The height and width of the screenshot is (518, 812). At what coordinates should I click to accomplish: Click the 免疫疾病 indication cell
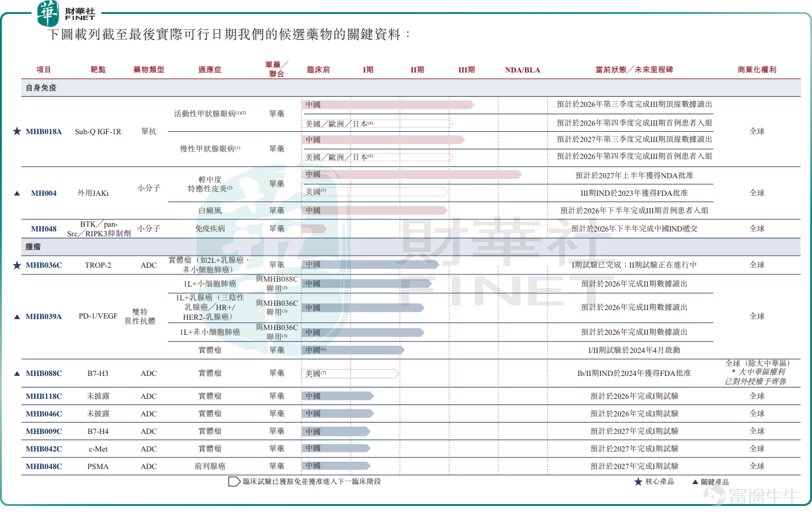210,229
